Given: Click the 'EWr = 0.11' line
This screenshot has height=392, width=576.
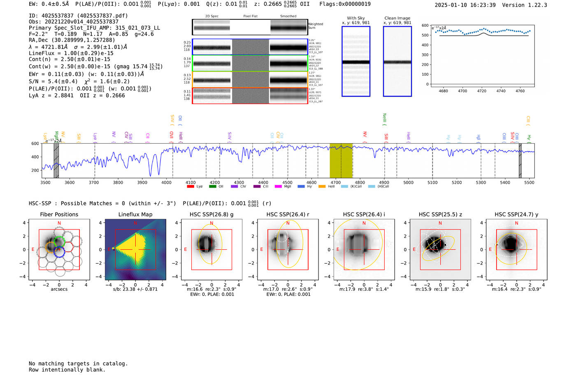Looking at the screenshot, I should (86, 74).
